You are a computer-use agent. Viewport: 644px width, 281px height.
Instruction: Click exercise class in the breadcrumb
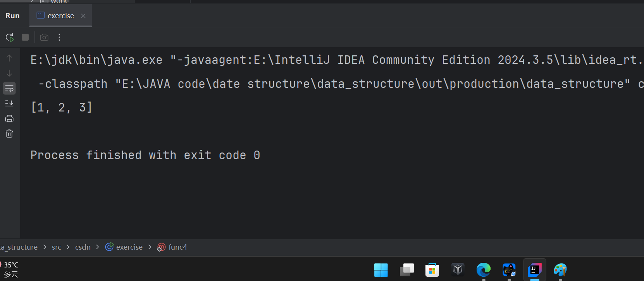click(129, 247)
